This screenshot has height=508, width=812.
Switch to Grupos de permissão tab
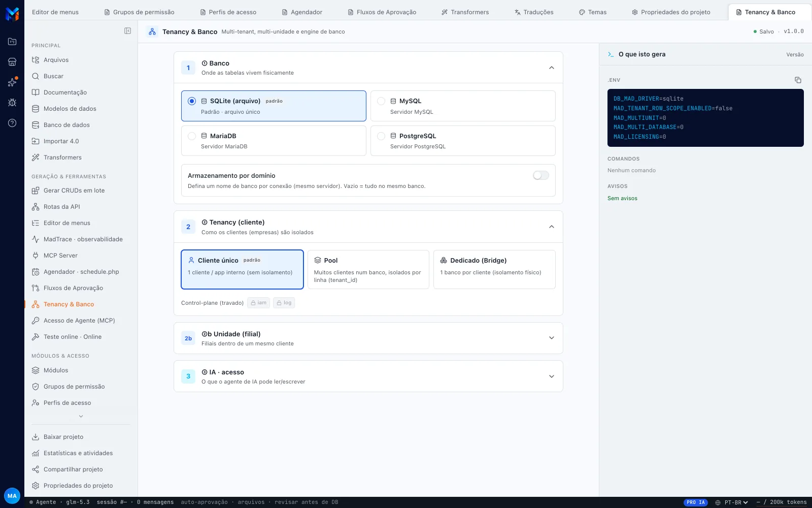139,12
